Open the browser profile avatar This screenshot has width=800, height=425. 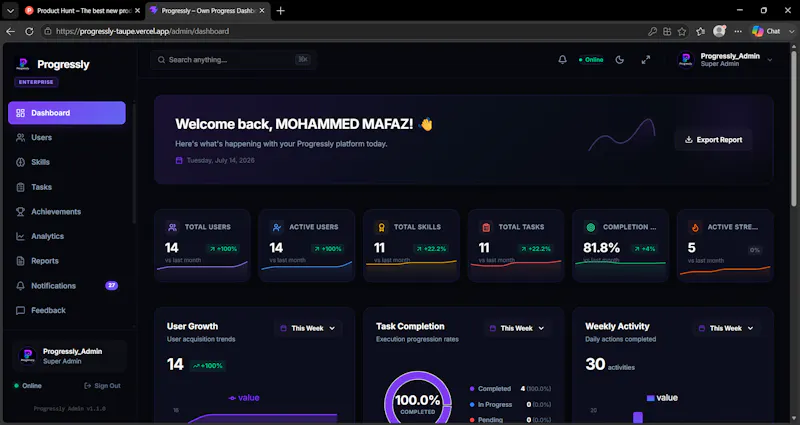(719, 31)
